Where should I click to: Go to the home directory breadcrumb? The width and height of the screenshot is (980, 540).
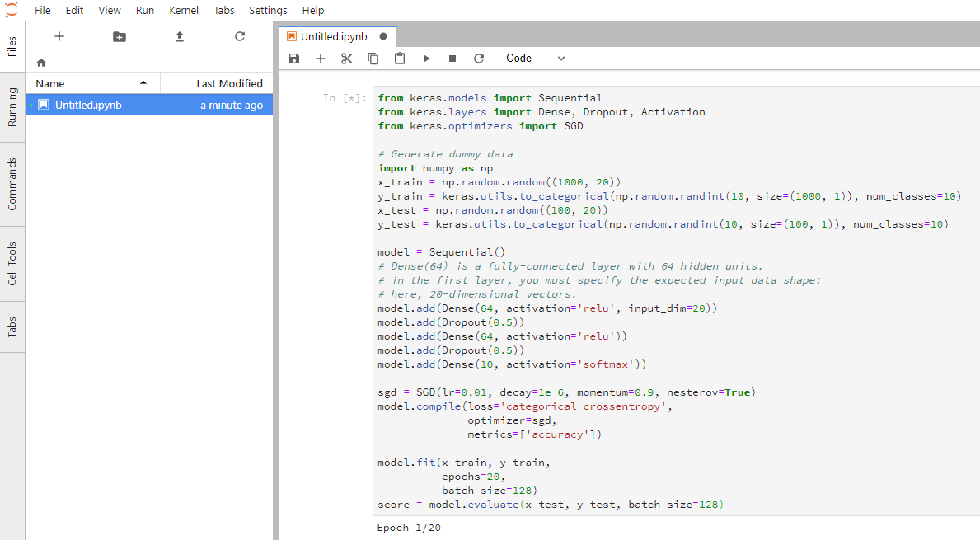[x=41, y=63]
